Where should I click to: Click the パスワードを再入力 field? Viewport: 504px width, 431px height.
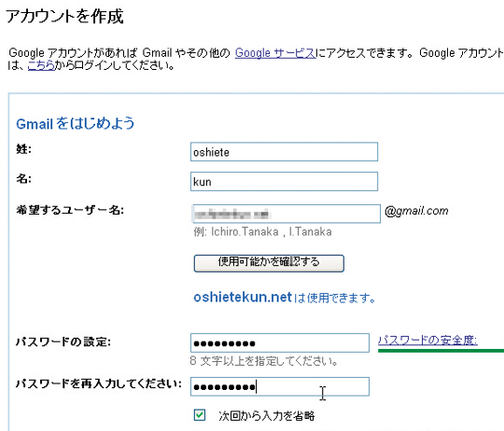tap(280, 386)
